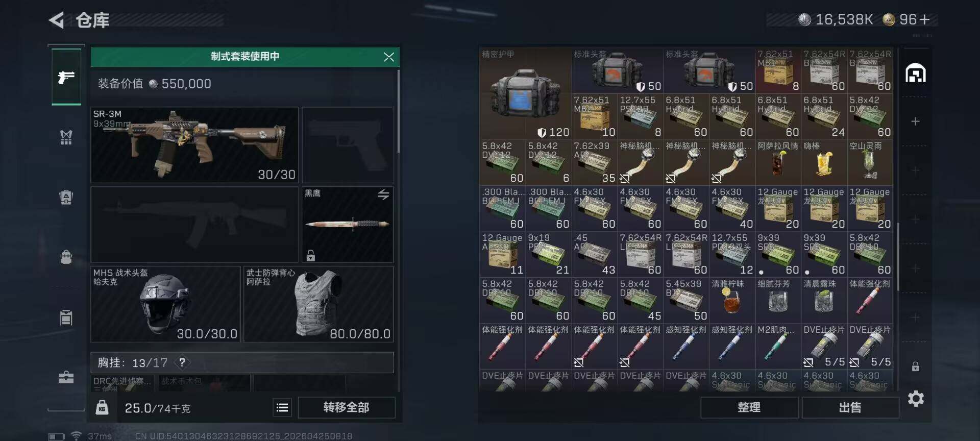Image resolution: width=980 pixels, height=441 pixels.
Task: Open the warehouse home storage icon
Action: pos(916,73)
